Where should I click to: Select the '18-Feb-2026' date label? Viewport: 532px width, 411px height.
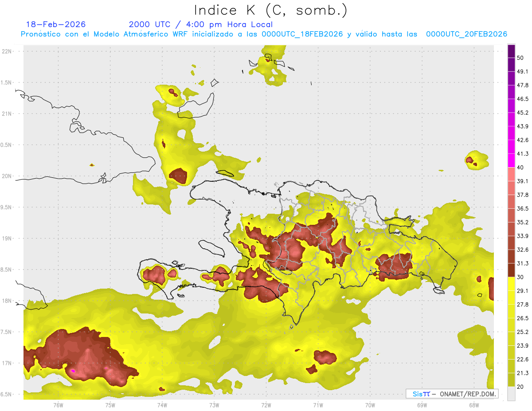(56, 24)
